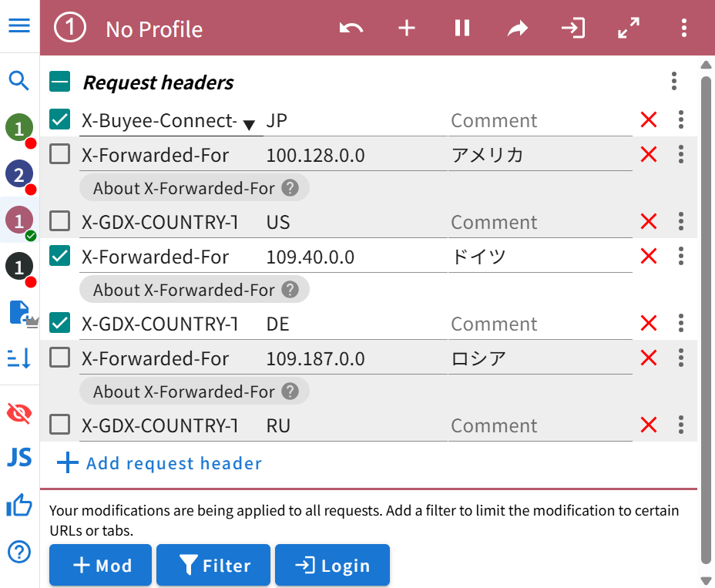Image resolution: width=715 pixels, height=588 pixels.
Task: Click the share profile arrow icon
Action: [518, 29]
